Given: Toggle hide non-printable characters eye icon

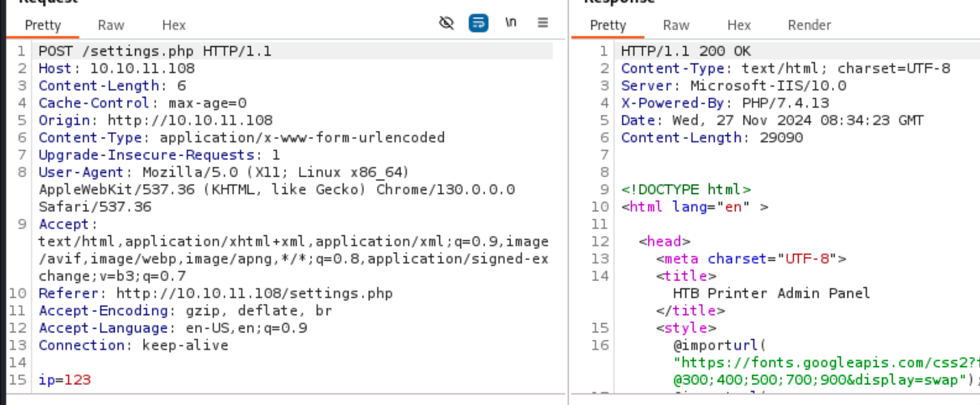Looking at the screenshot, I should tap(446, 23).
